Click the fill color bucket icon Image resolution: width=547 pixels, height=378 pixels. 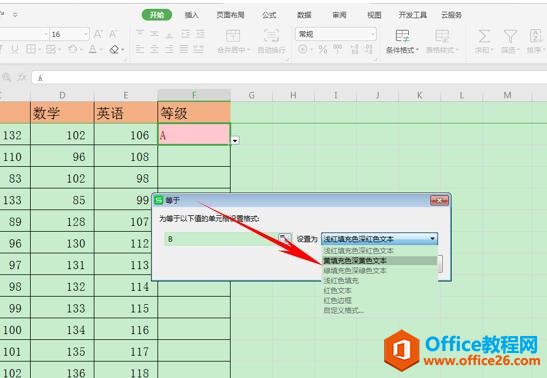73,49
